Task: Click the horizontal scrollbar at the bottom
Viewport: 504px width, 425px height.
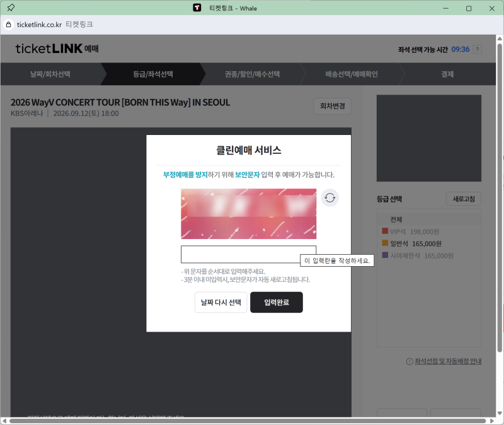Action: click(x=248, y=421)
